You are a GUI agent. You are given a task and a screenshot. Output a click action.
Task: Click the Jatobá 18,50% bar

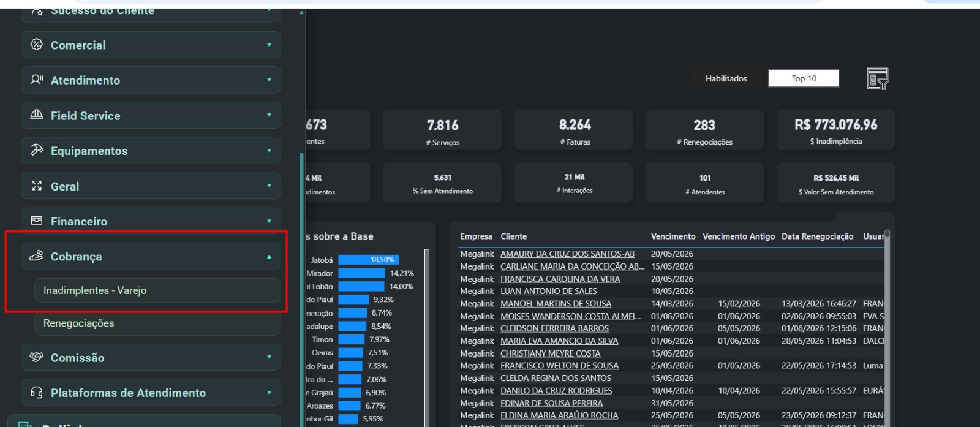coord(367,260)
